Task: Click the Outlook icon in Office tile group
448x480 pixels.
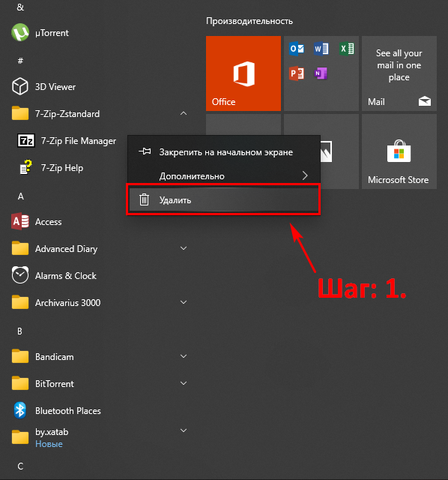Action: [297, 49]
